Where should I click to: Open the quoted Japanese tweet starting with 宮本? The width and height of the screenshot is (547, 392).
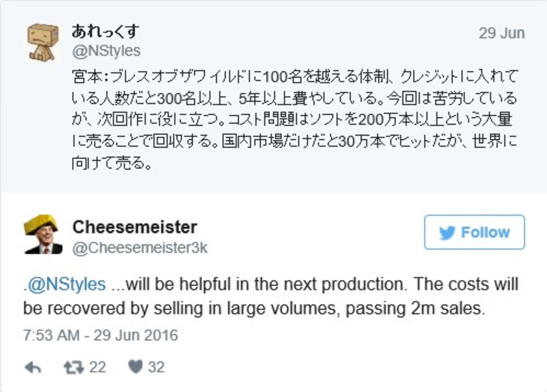293,120
